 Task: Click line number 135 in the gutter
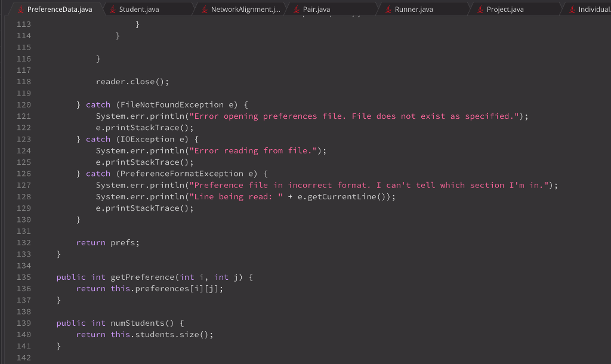coord(24,277)
